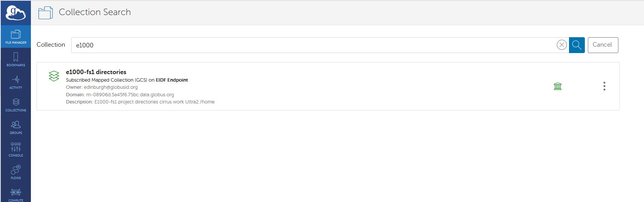Open Flows from the sidebar
This screenshot has height=202, width=644.
pos(16,172)
